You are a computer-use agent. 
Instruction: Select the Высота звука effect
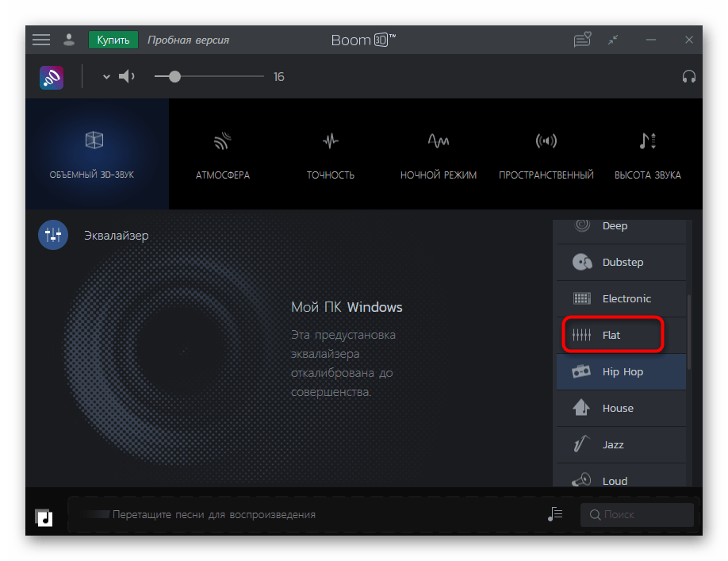click(x=648, y=154)
